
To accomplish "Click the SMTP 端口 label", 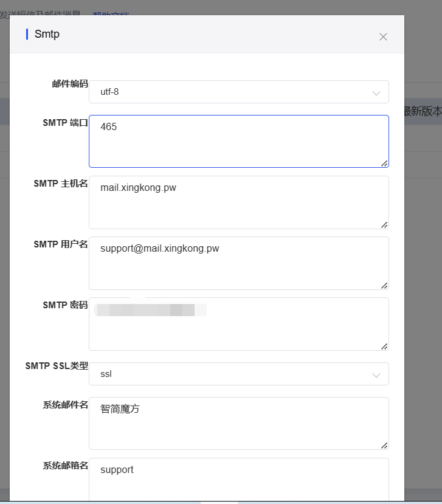I will [x=65, y=123].
